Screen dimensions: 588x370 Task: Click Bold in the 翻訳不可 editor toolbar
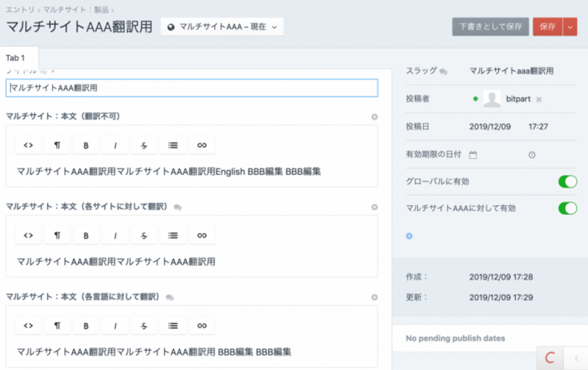click(86, 146)
